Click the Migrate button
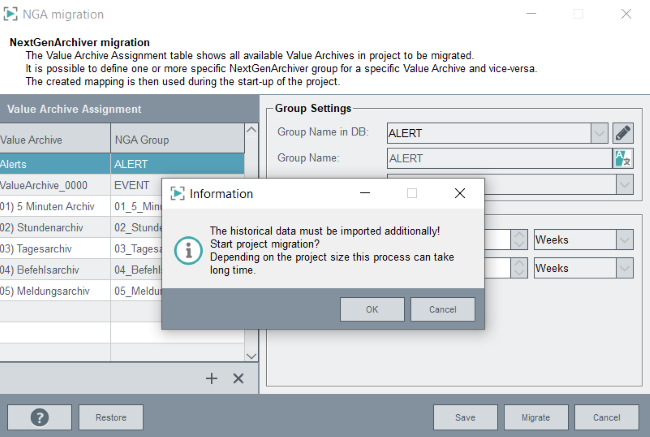 pos(536,417)
